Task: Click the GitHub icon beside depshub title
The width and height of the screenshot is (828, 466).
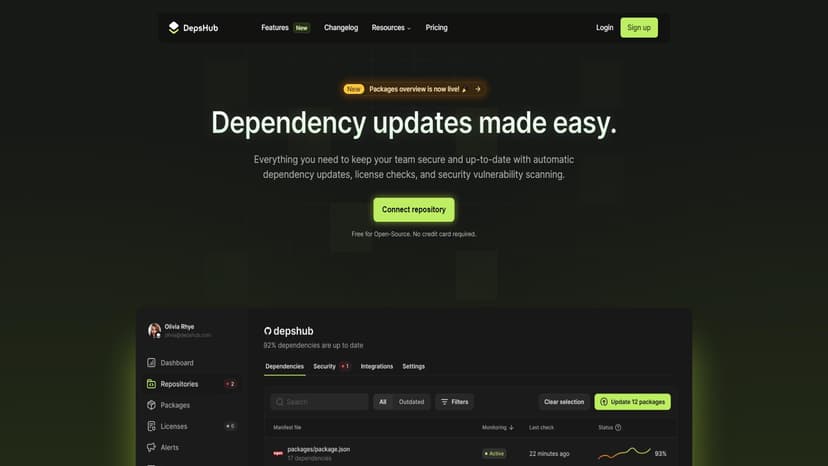Action: point(268,331)
